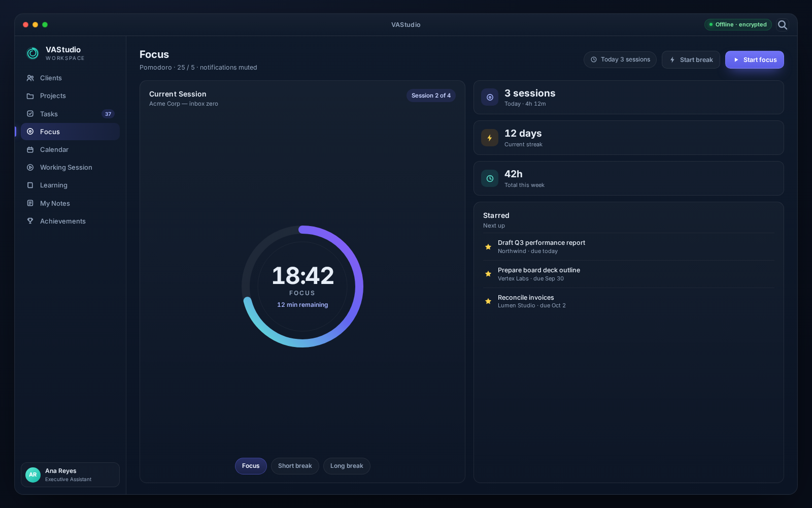Click the VAStudio spiral logo icon

(32, 53)
